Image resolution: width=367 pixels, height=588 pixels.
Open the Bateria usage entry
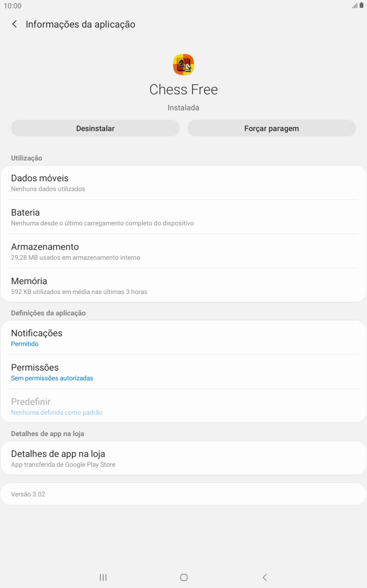pos(183,217)
